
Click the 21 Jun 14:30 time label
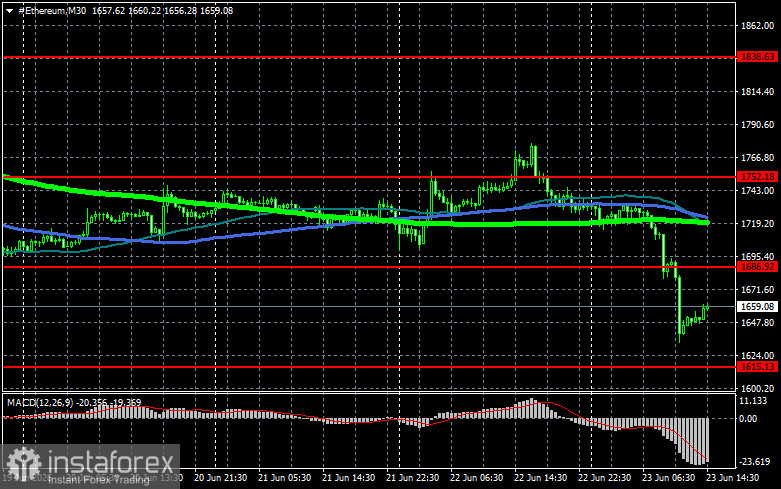click(349, 478)
